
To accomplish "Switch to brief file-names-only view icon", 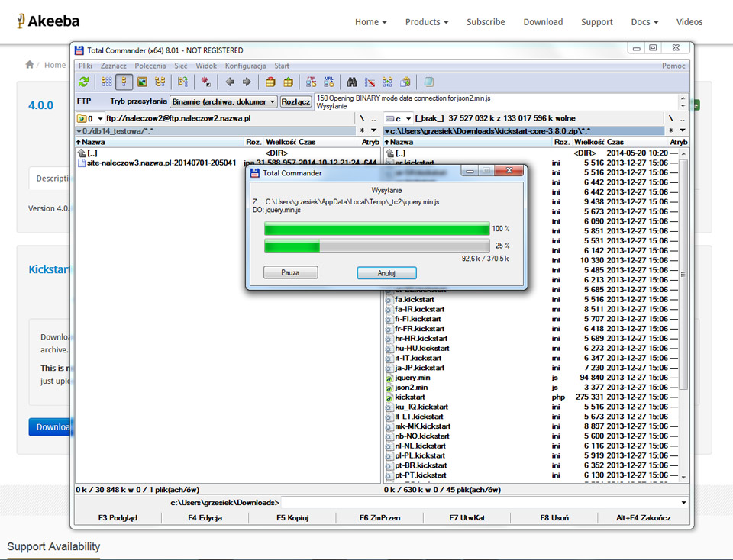I will coord(107,82).
